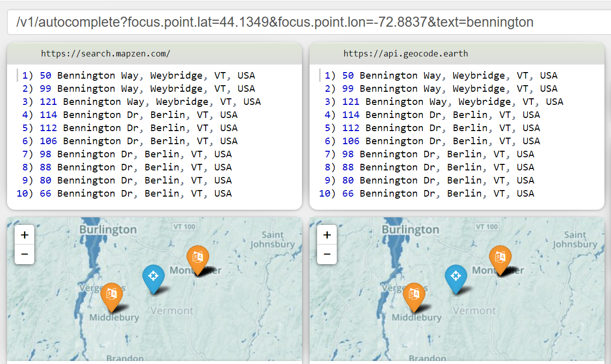
Task: Zoom out using the minus control on the left map
Action: (x=24, y=255)
